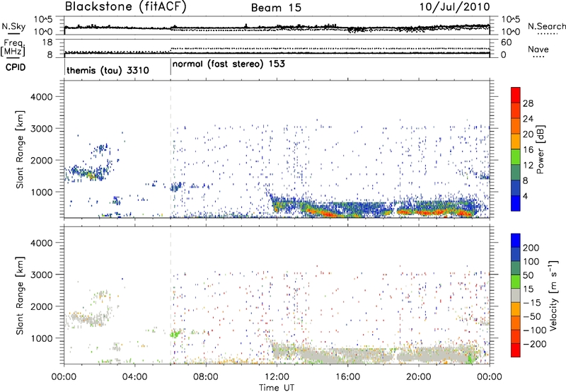Click the '3000' range tick in velocity panel
The width and height of the screenshot is (566, 392).
(x=41, y=275)
